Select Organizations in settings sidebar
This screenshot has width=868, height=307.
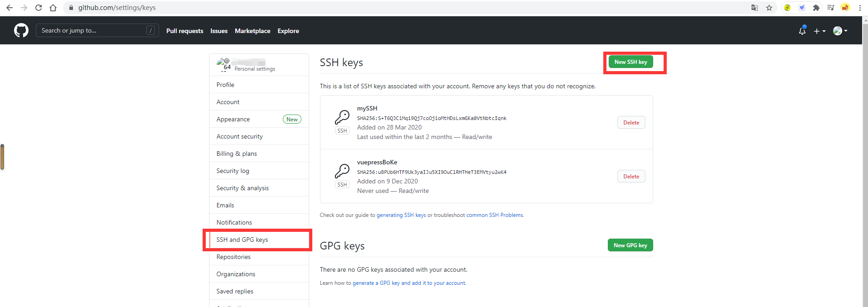[259, 274]
